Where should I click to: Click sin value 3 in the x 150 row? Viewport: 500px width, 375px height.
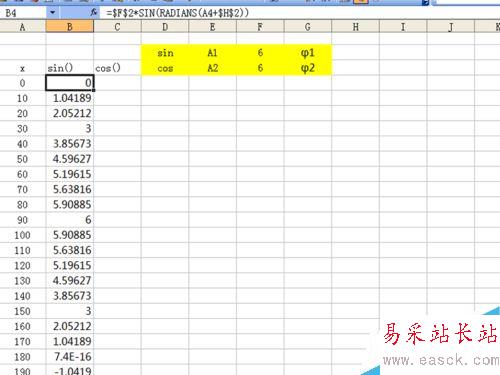[x=70, y=311]
